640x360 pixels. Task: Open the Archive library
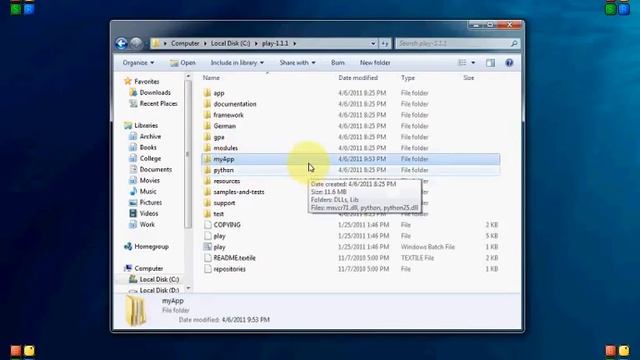point(150,136)
